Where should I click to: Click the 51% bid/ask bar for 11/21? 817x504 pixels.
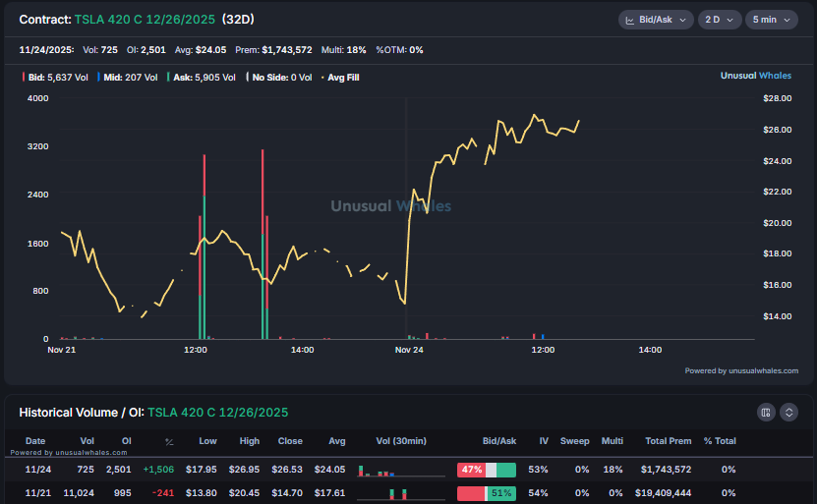point(487,493)
